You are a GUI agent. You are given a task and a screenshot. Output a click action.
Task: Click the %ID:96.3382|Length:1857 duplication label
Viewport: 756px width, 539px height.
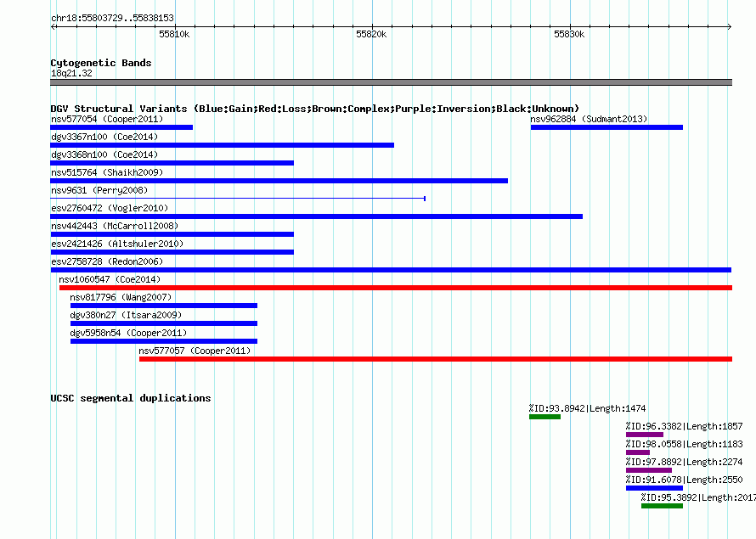(684, 426)
